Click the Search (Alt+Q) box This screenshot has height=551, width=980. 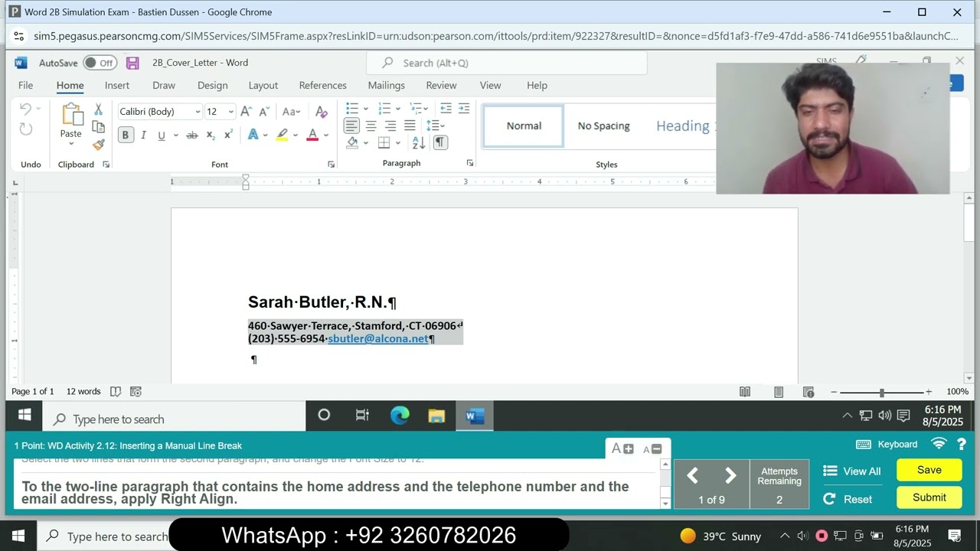507,63
